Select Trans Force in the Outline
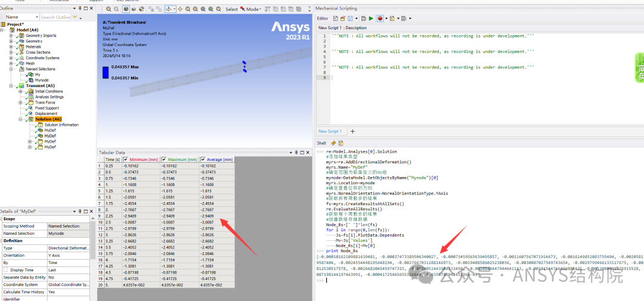644x301 pixels. tap(45, 103)
